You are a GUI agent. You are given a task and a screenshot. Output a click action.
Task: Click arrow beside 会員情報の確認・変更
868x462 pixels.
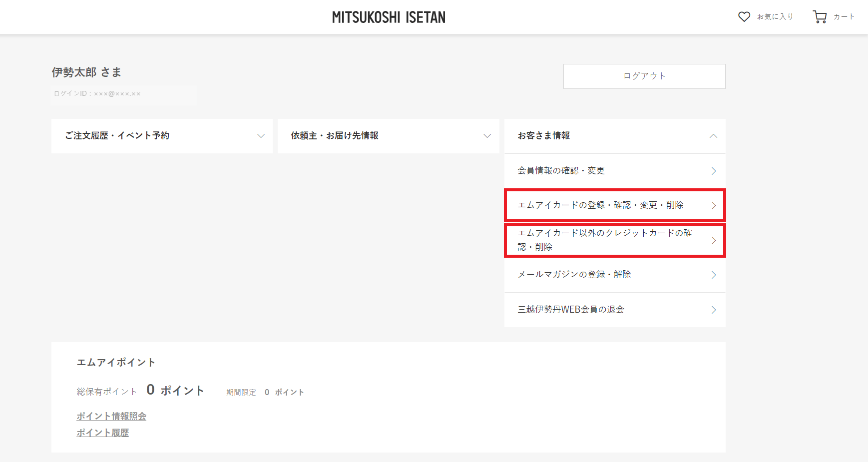(x=714, y=171)
